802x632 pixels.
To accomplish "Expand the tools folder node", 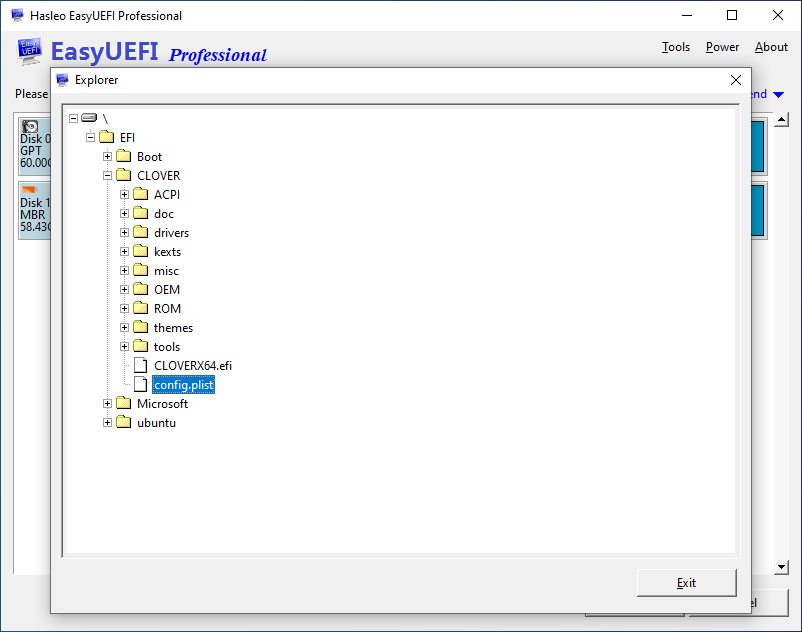I will 124,346.
